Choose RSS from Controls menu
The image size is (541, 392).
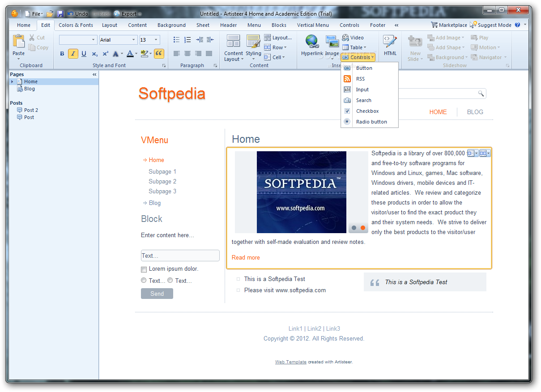tap(369, 79)
